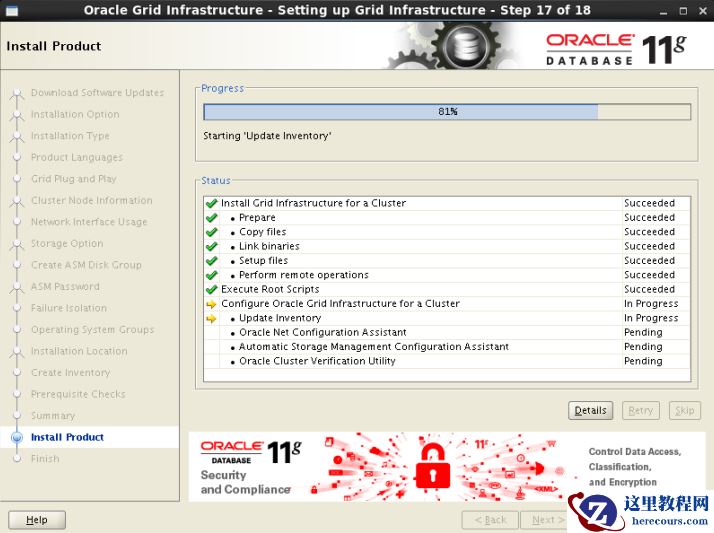Select Grid Plug and Play step
This screenshot has width=714, height=533.
click(73, 179)
